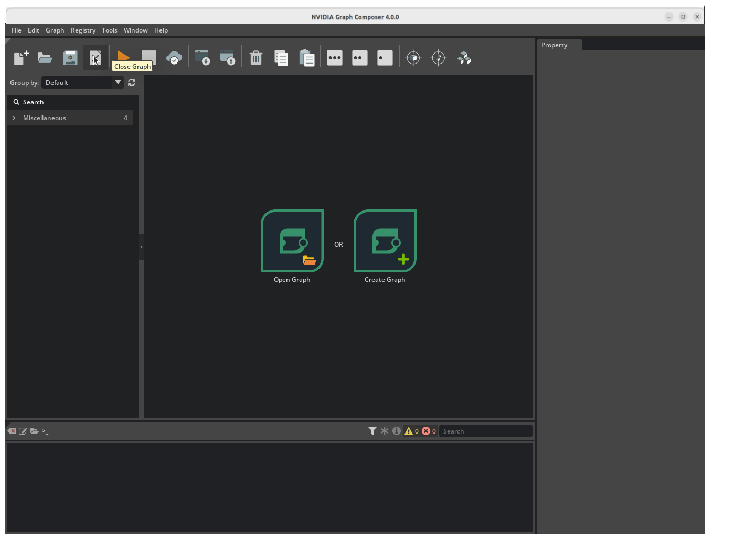Viewport: 756px width, 539px height.
Task: Click inside the console Search field
Action: click(485, 430)
